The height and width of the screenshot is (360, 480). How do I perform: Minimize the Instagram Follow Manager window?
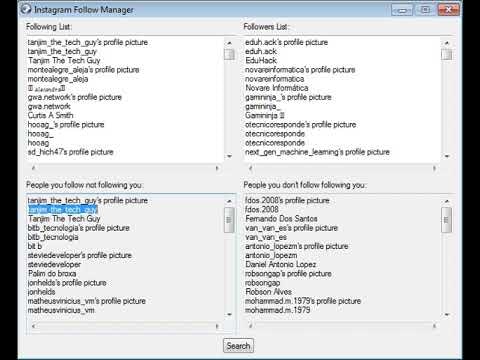(x=402, y=10)
